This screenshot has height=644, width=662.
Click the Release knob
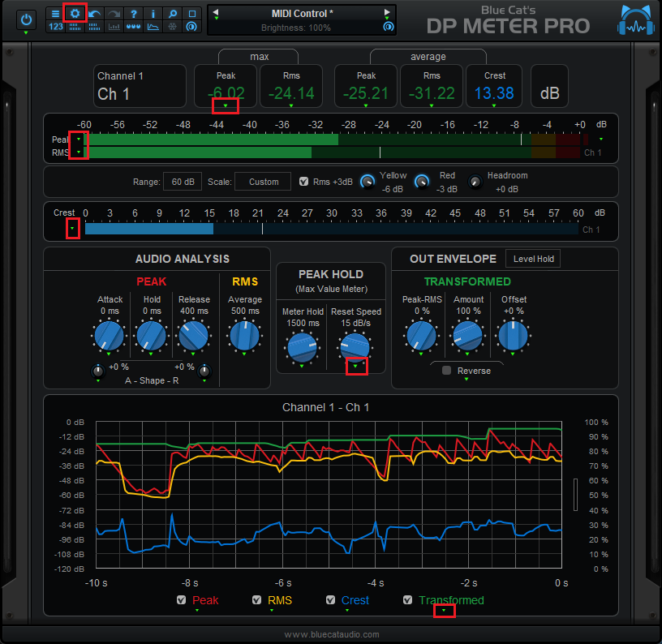coord(193,336)
